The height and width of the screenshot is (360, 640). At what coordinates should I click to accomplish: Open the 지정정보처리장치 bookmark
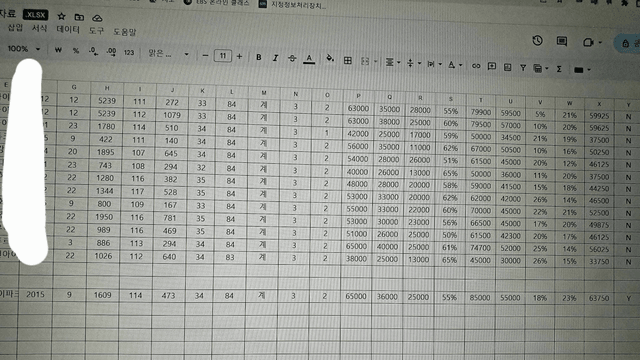click(x=293, y=4)
